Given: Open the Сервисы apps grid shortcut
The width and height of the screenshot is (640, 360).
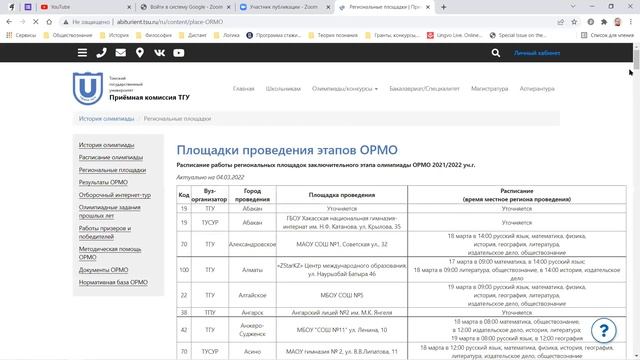Looking at the screenshot, I should [21, 35].
